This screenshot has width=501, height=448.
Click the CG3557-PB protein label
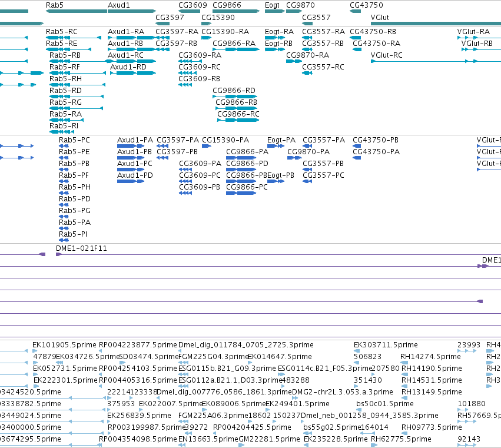point(323,164)
